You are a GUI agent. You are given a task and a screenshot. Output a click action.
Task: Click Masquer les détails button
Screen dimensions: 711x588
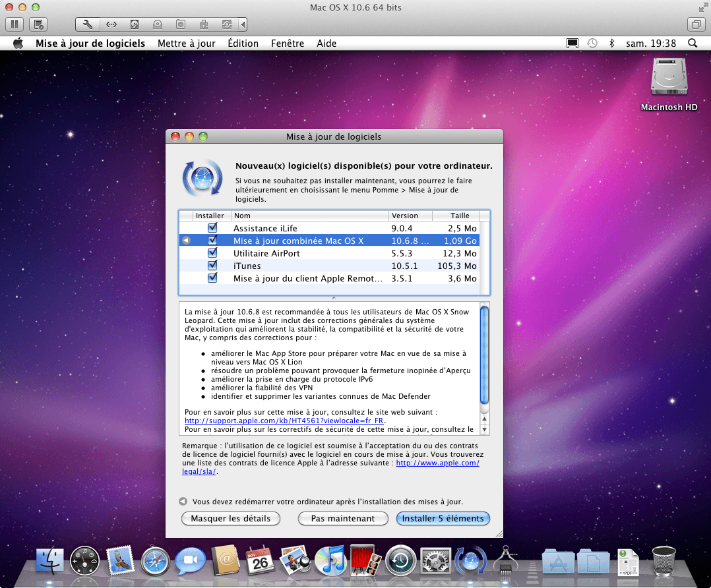(x=231, y=519)
